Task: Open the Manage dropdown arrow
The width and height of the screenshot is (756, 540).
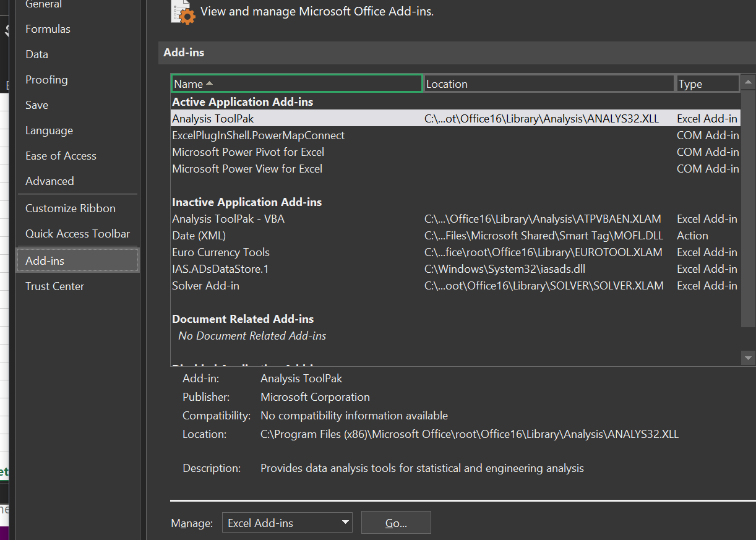Action: click(345, 523)
